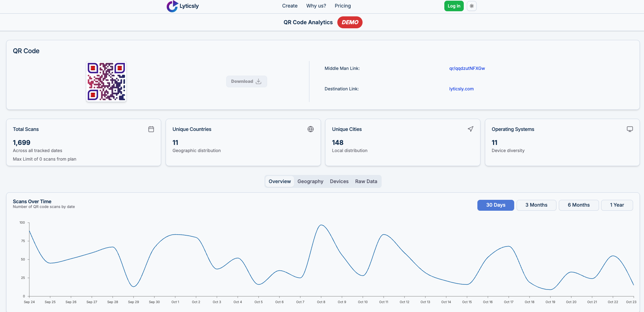The image size is (644, 312).
Task: Click the QR code image thumbnail
Action: point(106,81)
